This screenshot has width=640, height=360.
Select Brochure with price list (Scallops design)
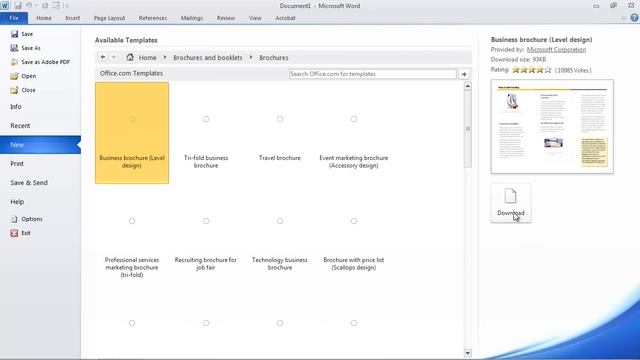point(353,235)
